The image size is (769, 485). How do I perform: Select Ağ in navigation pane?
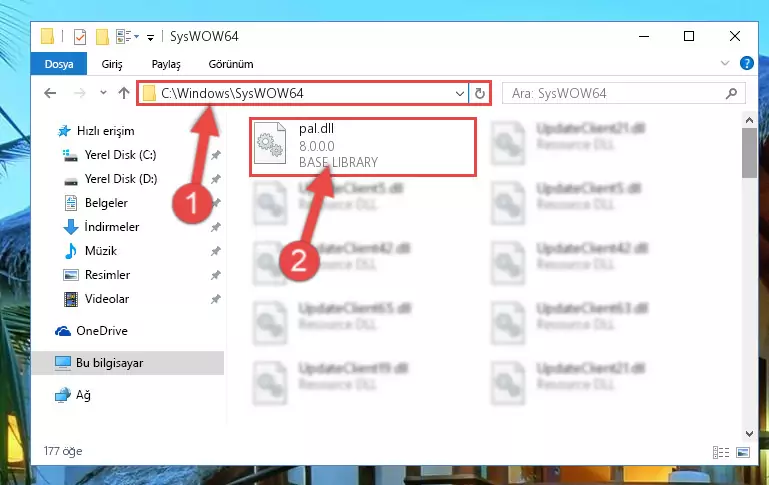(x=83, y=395)
